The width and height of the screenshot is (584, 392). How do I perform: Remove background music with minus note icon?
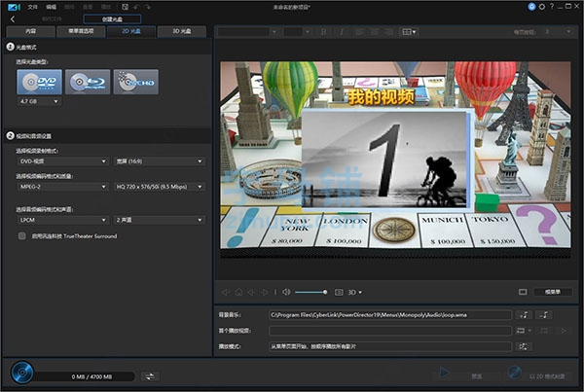click(x=544, y=315)
